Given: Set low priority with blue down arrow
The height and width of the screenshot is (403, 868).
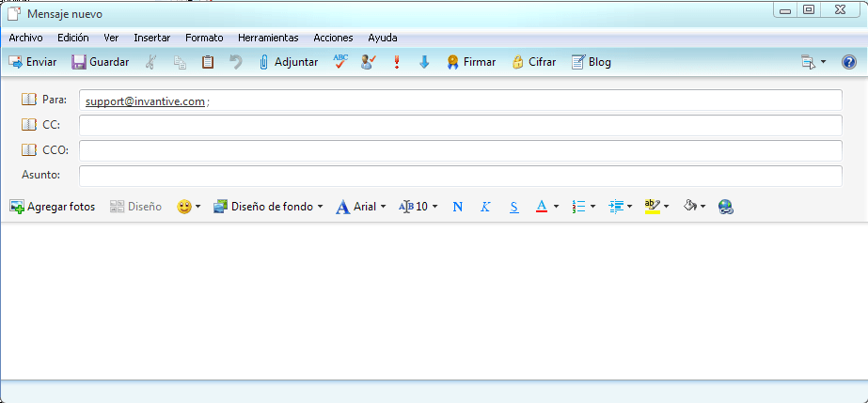Looking at the screenshot, I should (424, 62).
